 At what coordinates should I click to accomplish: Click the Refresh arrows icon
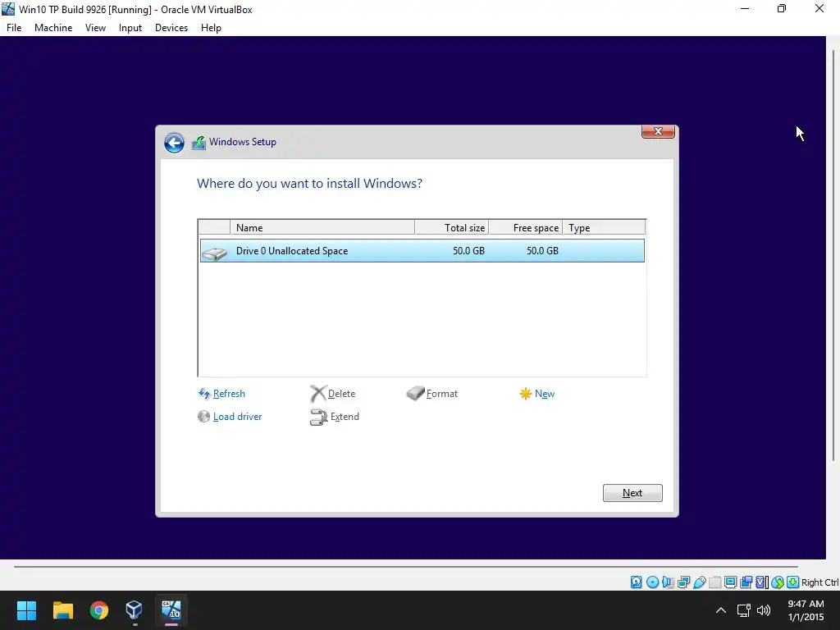(204, 394)
